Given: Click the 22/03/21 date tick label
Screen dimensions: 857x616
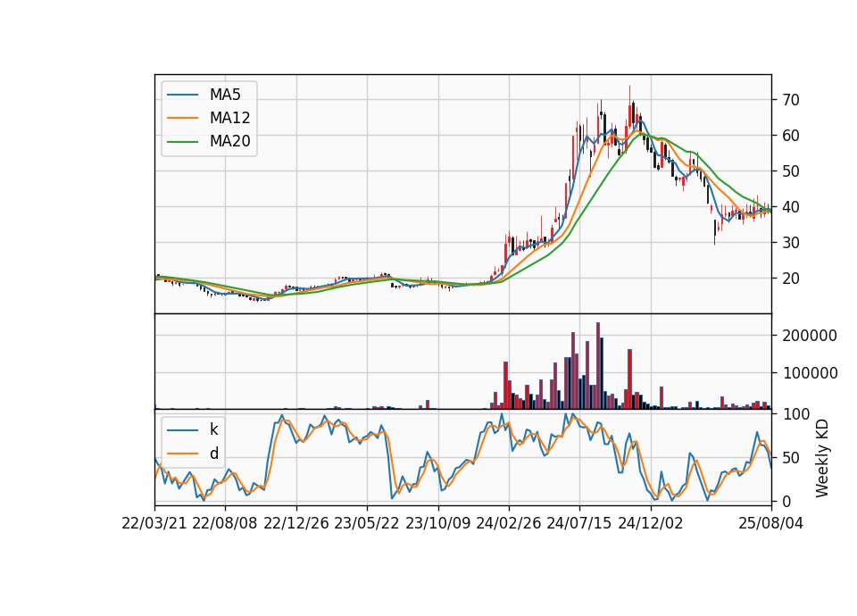Looking at the screenshot, I should pos(154,523).
